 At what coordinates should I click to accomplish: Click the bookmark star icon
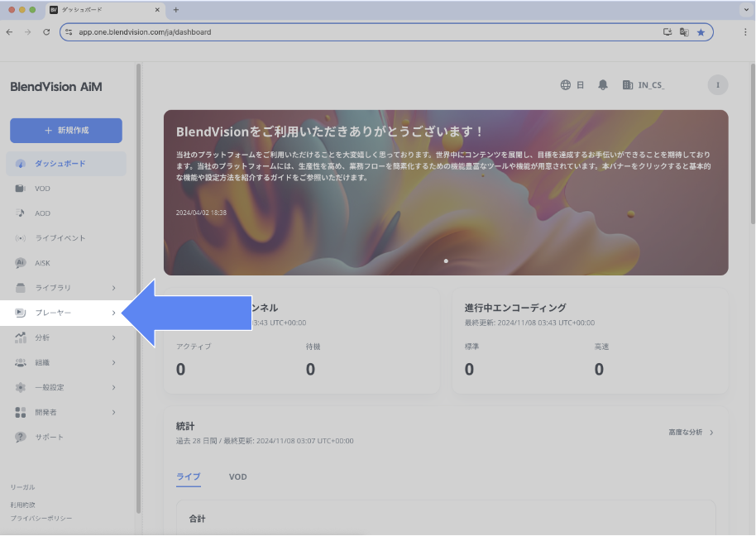coord(701,32)
